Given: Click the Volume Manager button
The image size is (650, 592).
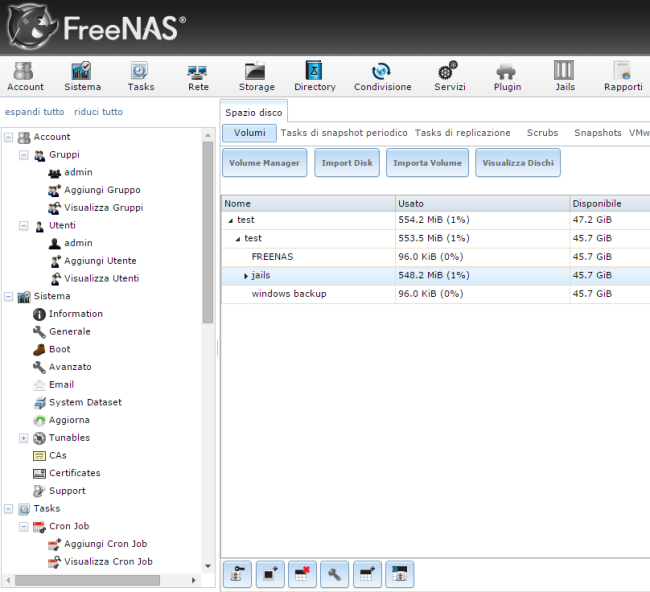Looking at the screenshot, I should coord(264,163).
